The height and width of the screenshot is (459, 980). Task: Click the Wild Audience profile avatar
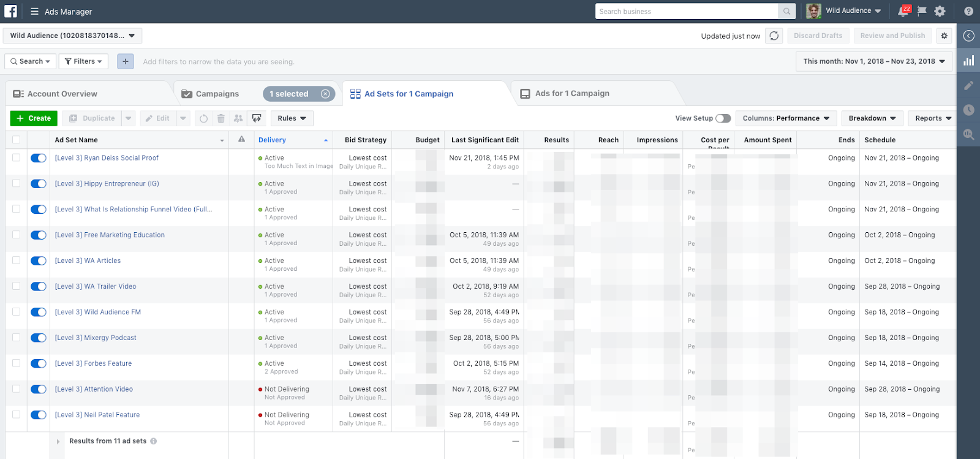click(x=813, y=11)
